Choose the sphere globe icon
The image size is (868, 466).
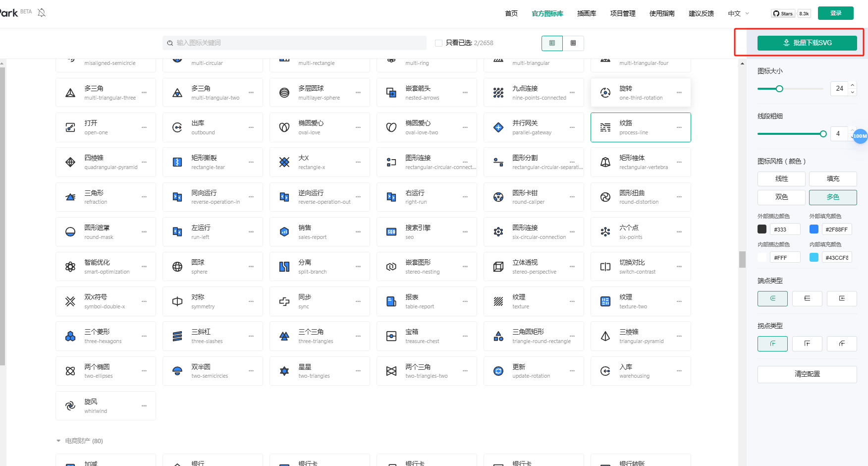[x=213, y=267]
